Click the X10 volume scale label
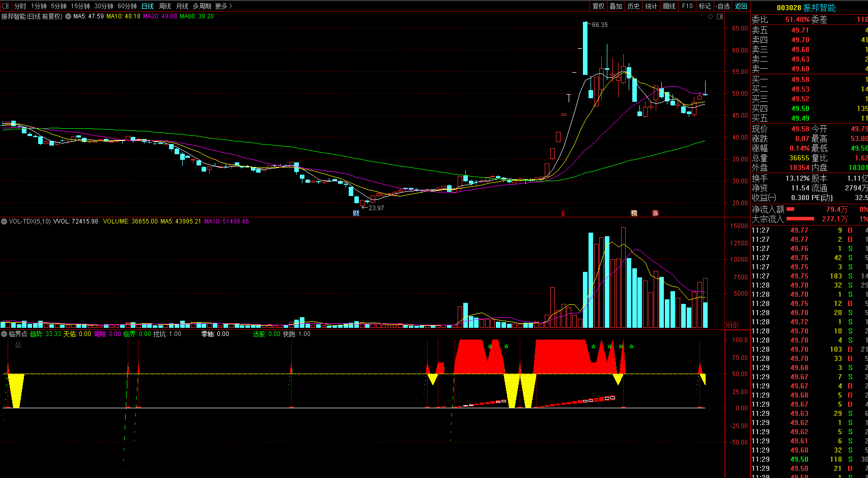 tap(731, 325)
